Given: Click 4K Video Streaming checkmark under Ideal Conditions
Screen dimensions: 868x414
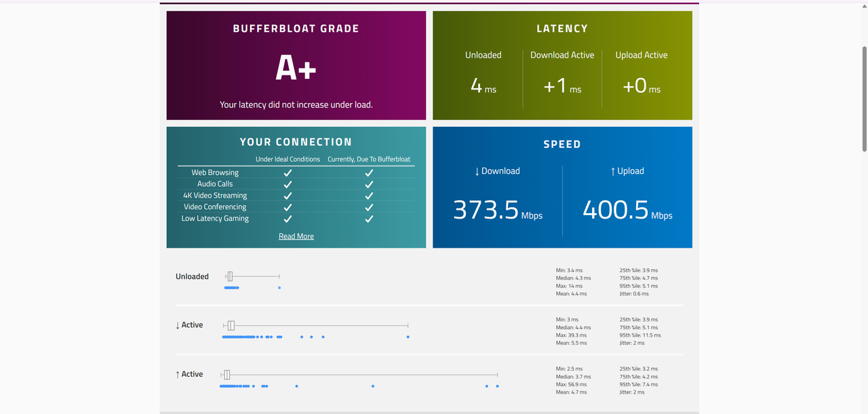Looking at the screenshot, I should click(x=288, y=196).
